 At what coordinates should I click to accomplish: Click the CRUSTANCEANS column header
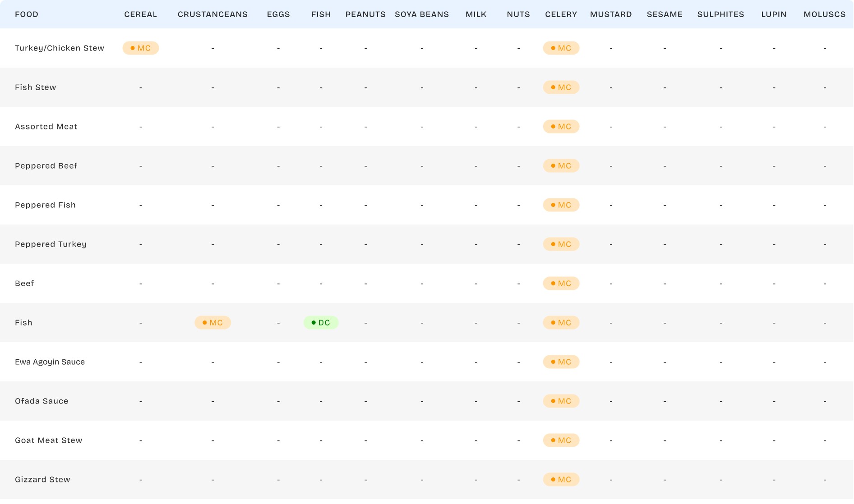tap(212, 14)
